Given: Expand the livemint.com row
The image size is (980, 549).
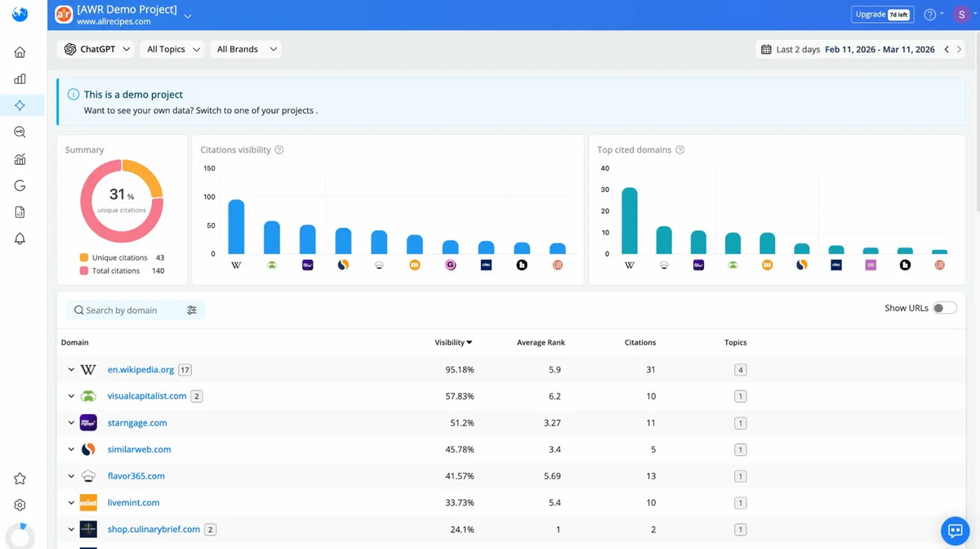Looking at the screenshot, I should coord(71,502).
